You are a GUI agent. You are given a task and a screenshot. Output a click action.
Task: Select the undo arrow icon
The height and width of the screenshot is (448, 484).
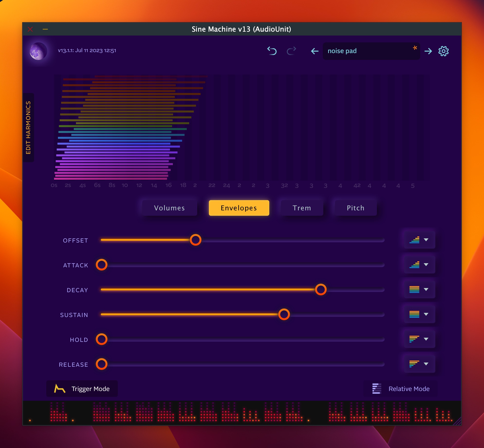(272, 51)
